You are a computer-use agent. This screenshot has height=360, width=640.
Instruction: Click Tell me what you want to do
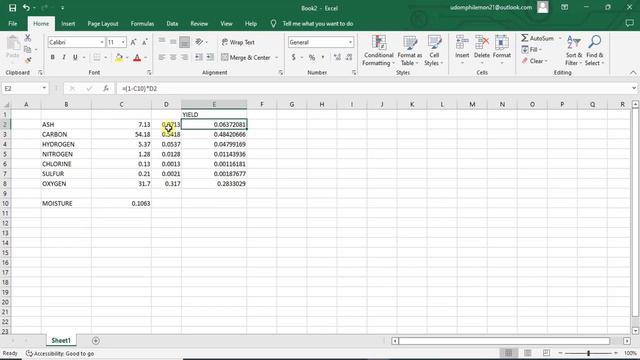click(x=318, y=24)
